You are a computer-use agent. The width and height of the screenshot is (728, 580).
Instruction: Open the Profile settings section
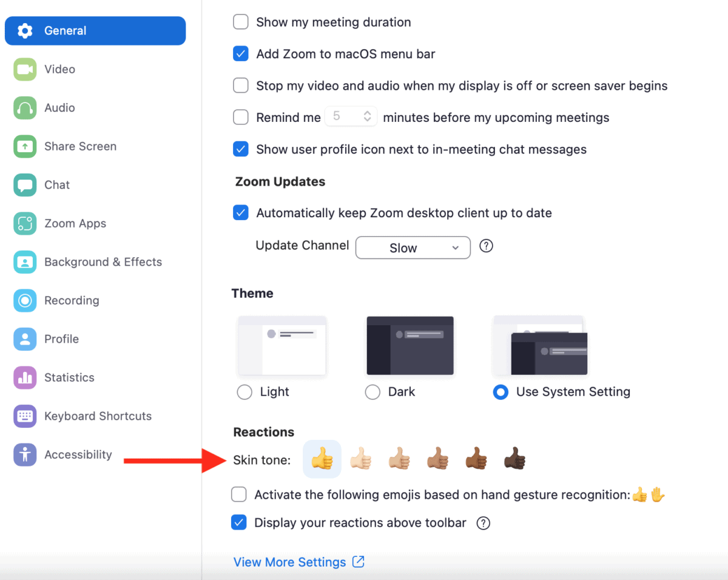(61, 339)
